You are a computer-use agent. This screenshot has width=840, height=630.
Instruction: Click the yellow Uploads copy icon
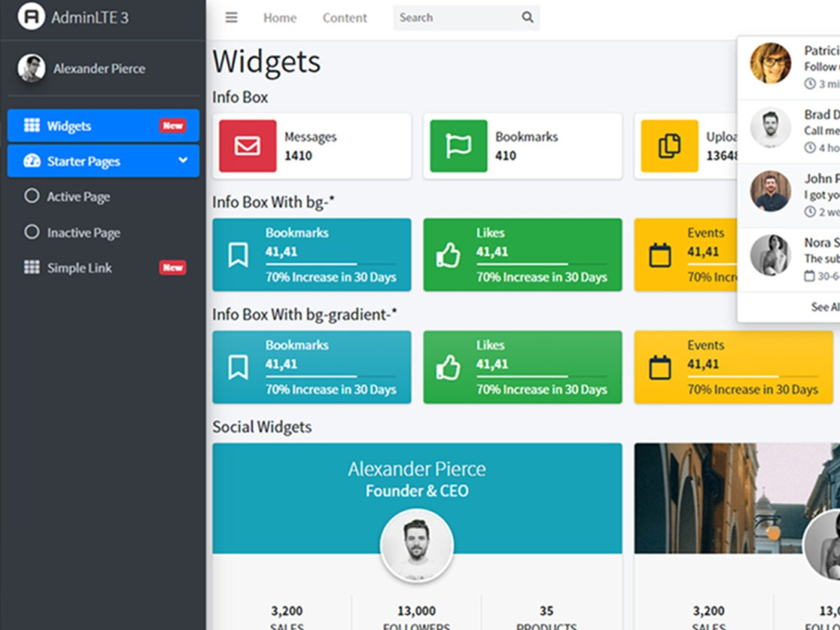pos(669,144)
